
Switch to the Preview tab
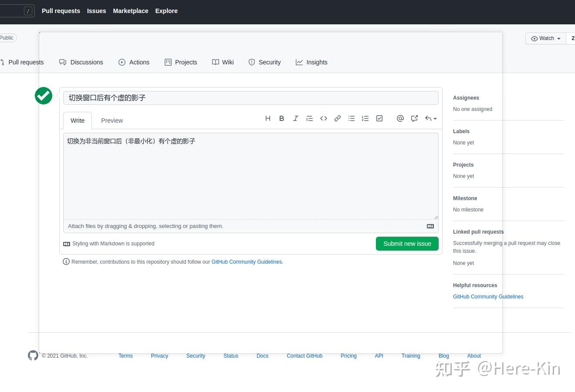pos(112,121)
